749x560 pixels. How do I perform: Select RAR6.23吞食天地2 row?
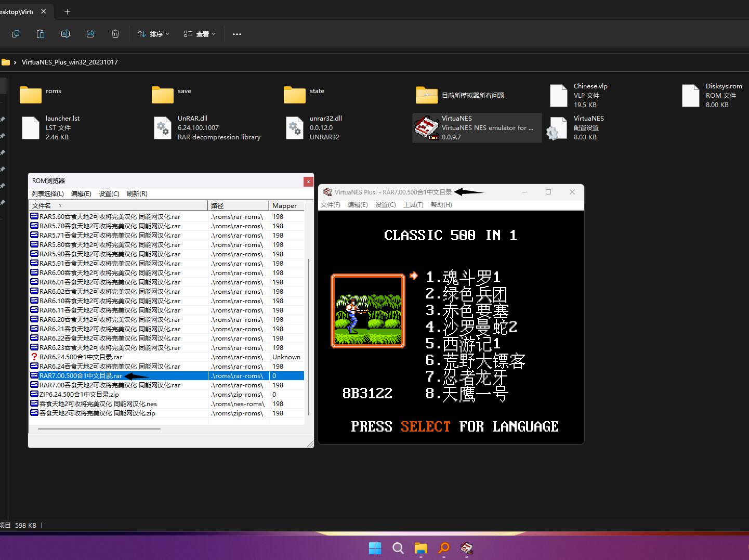click(x=166, y=348)
